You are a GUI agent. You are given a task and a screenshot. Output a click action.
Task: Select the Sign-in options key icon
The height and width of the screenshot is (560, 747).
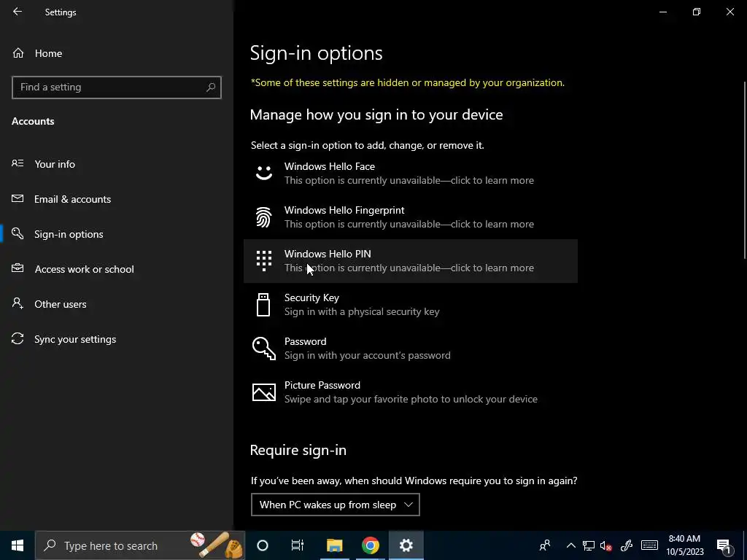coord(18,233)
